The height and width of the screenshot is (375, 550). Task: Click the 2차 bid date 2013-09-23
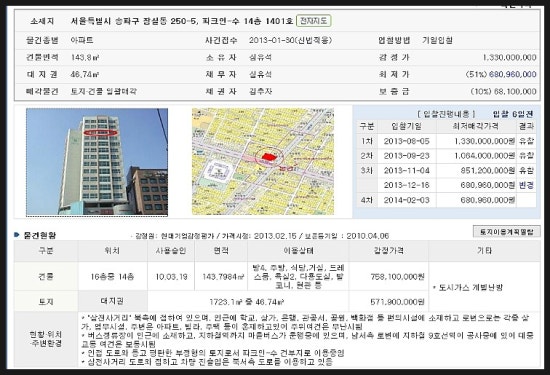pyautogui.click(x=407, y=156)
